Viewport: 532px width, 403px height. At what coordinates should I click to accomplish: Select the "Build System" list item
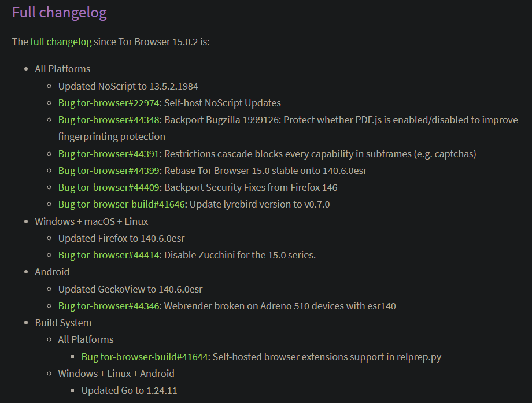(x=63, y=323)
